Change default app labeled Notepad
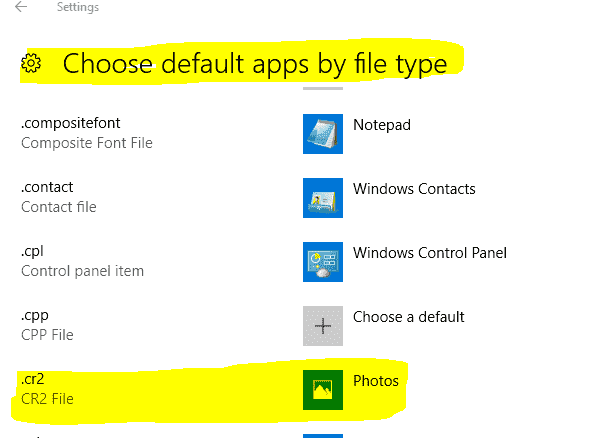Image resolution: width=613 pixels, height=438 pixels. [x=382, y=125]
